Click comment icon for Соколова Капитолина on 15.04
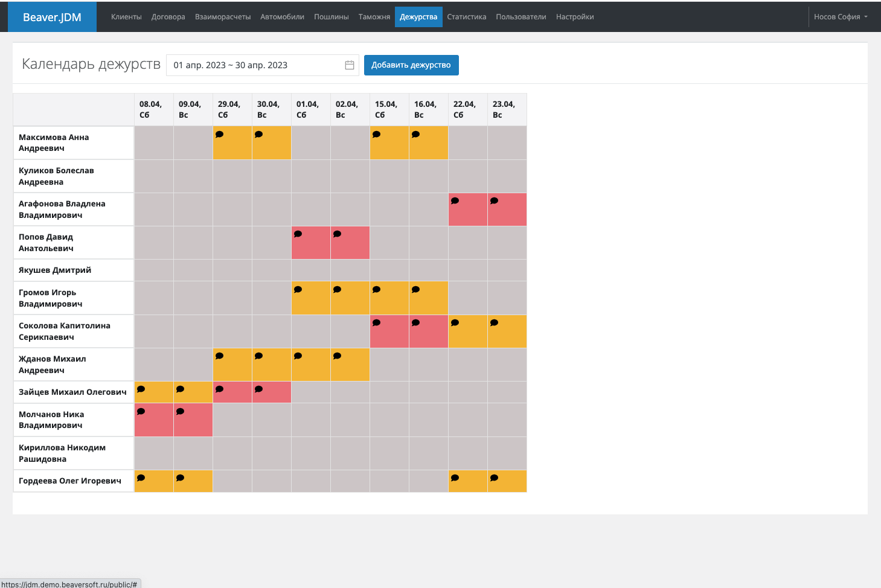The image size is (881, 588). [x=377, y=323]
